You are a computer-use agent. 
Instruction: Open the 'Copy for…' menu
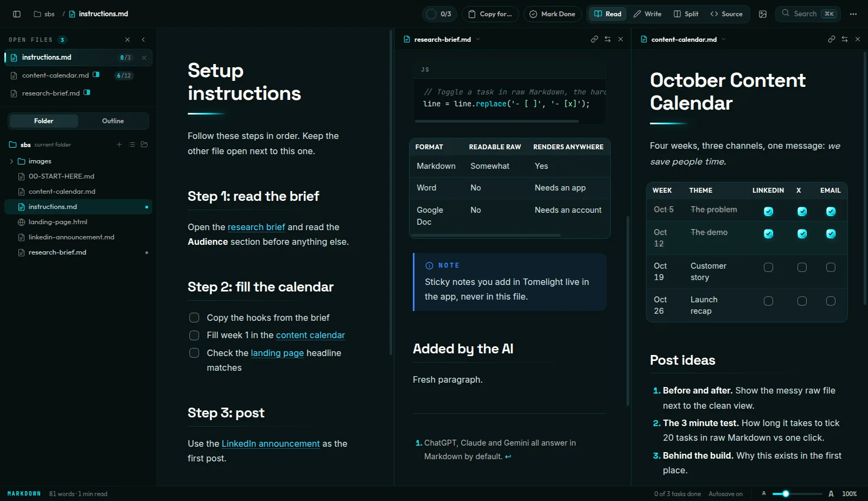pyautogui.click(x=490, y=14)
